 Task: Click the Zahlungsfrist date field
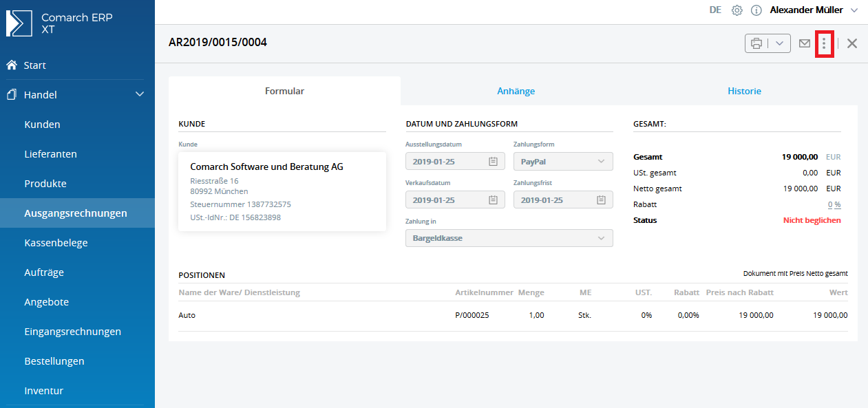(x=563, y=200)
